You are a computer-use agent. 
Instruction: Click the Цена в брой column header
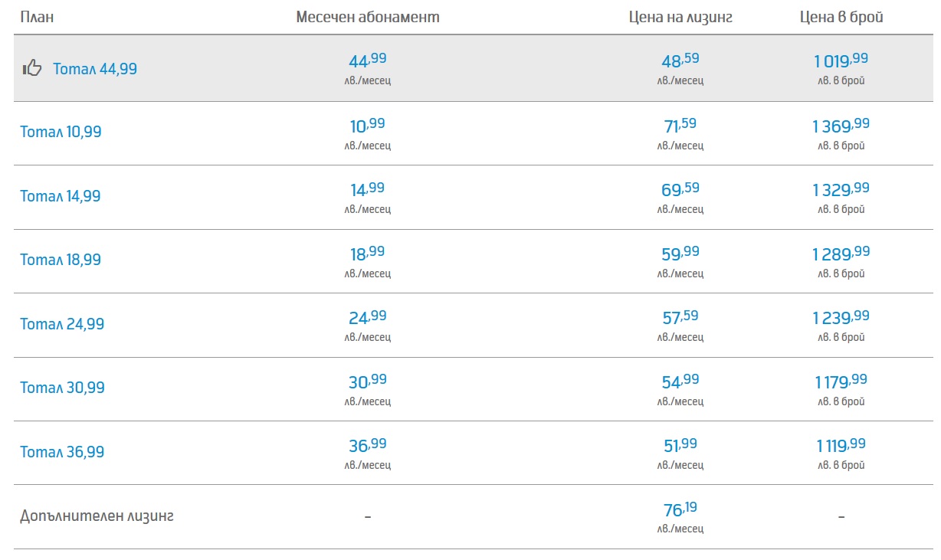841,17
